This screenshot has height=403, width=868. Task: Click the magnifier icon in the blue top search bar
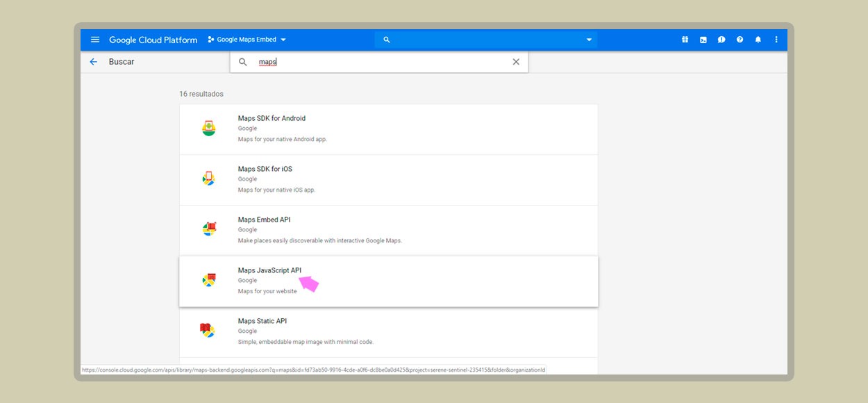[x=387, y=40]
